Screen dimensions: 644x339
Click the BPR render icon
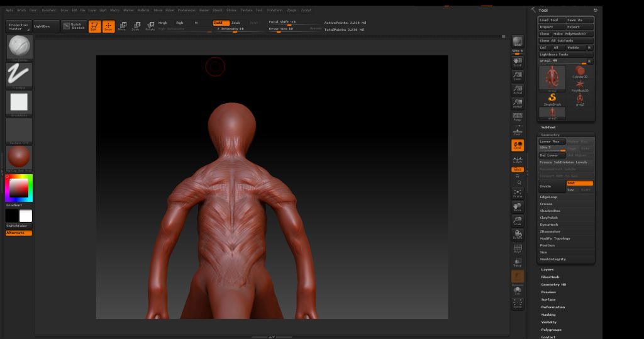518,42
